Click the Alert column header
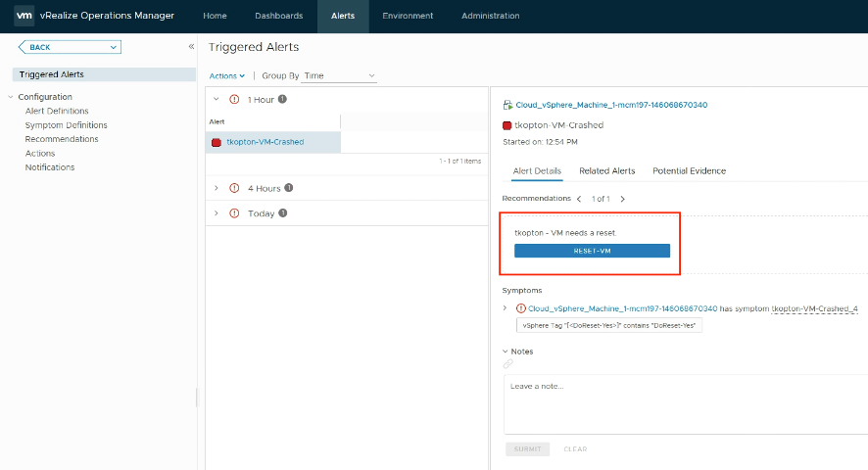Viewport: 868px width, 470px height. (x=217, y=121)
